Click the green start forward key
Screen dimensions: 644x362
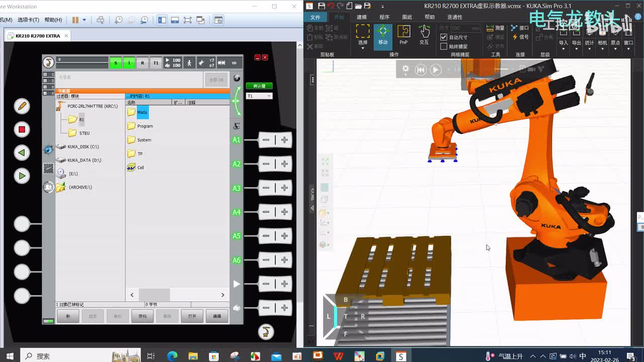[22, 176]
